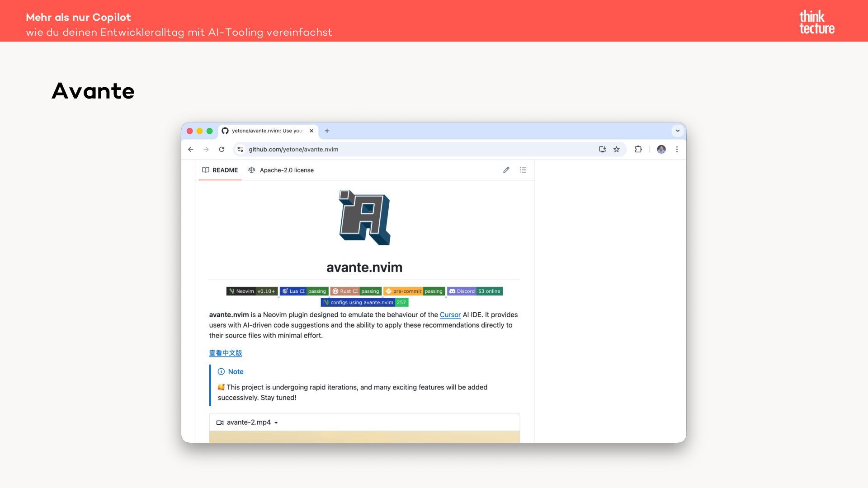This screenshot has width=868, height=488.
Task: Switch to the README tab
Action: click(220, 170)
